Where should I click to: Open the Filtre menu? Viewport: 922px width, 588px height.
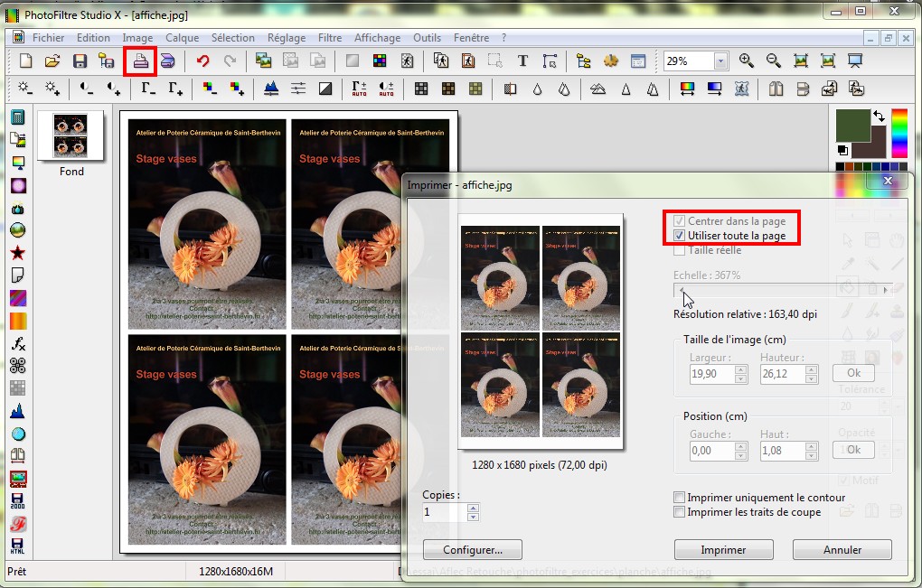tap(330, 38)
